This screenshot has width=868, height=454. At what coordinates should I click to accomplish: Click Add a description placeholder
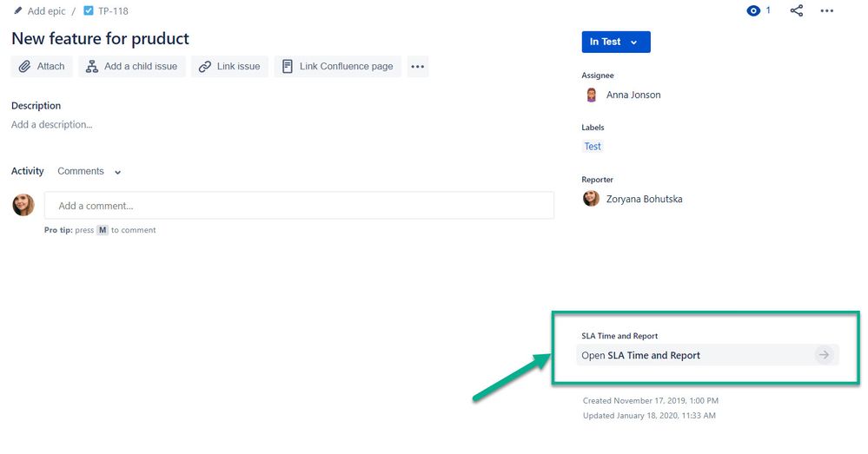pyautogui.click(x=52, y=124)
